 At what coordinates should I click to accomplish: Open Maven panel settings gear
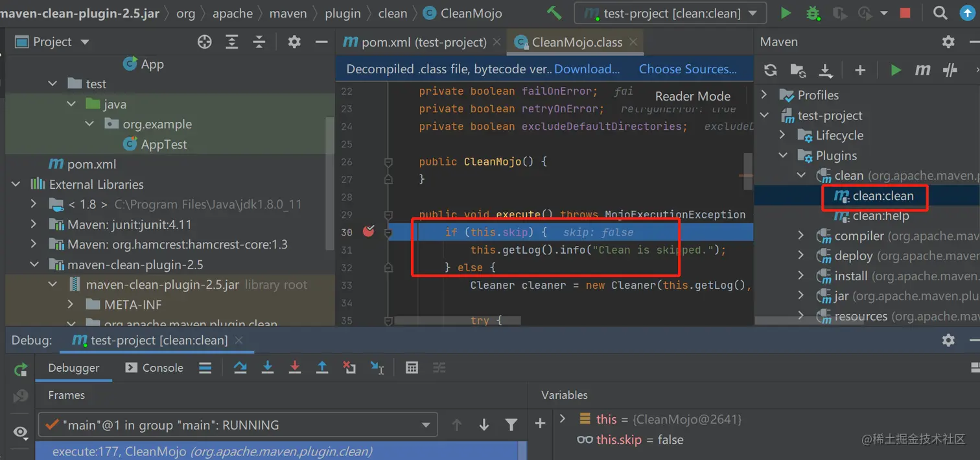pos(948,42)
